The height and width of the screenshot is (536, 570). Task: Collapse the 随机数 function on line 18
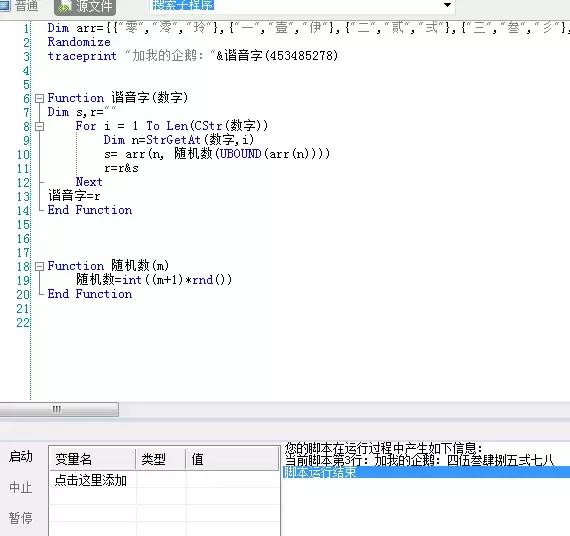point(39,266)
